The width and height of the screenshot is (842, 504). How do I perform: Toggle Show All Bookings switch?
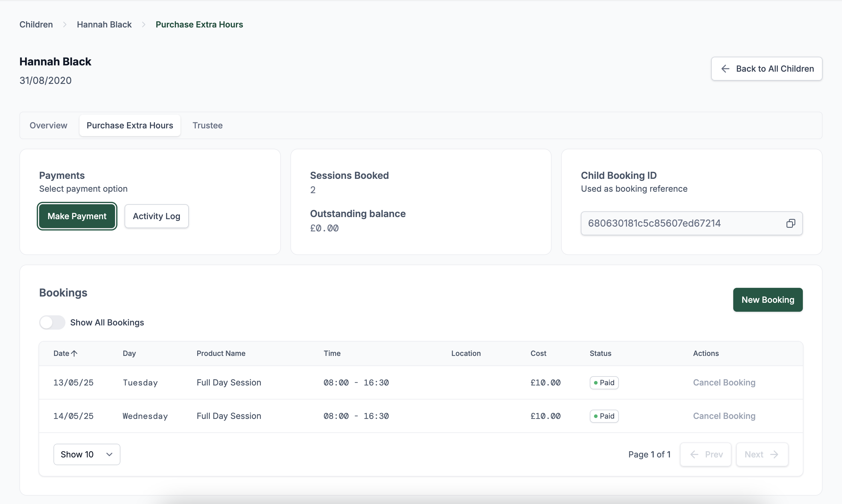(x=52, y=322)
